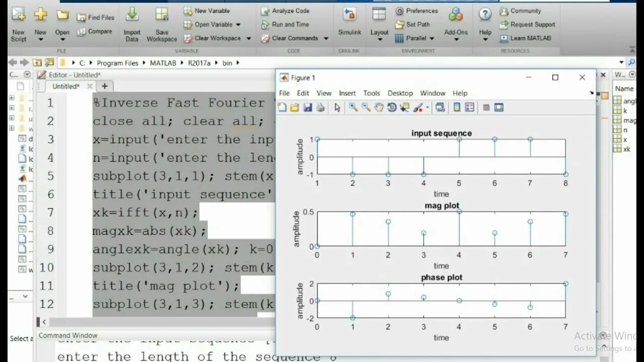Click the Compare files button
Viewport: 644px width, 362px height.
[x=95, y=32]
